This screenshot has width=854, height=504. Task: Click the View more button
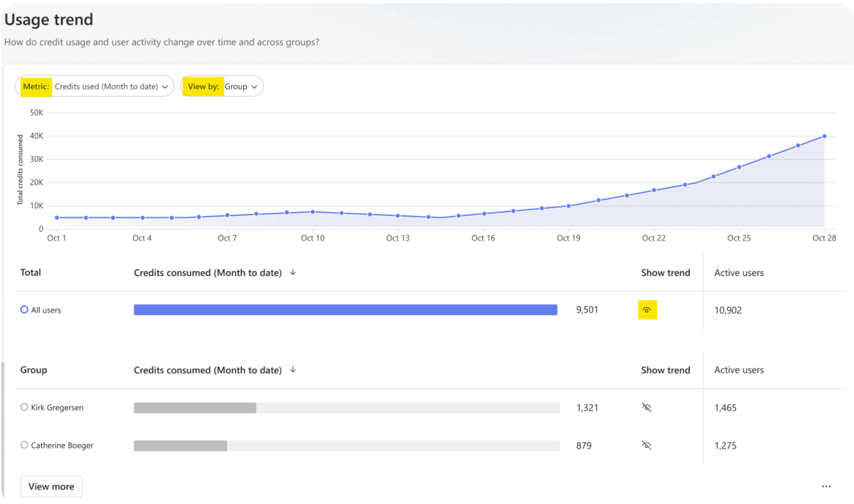coord(51,486)
